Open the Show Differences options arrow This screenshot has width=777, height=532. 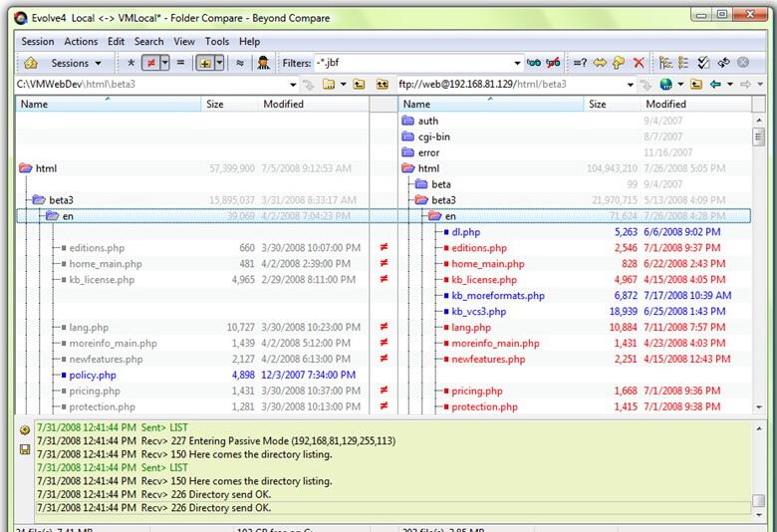coord(165,63)
